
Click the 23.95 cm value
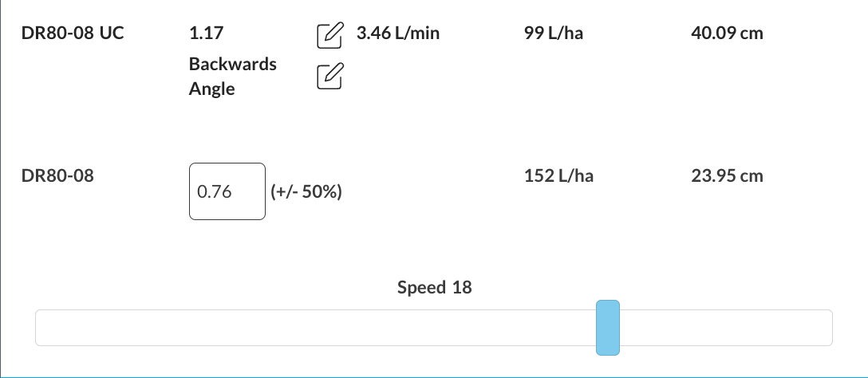pyautogui.click(x=727, y=175)
